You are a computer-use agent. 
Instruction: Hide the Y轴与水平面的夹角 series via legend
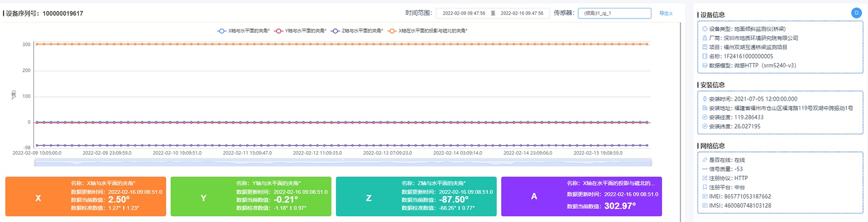click(300, 31)
